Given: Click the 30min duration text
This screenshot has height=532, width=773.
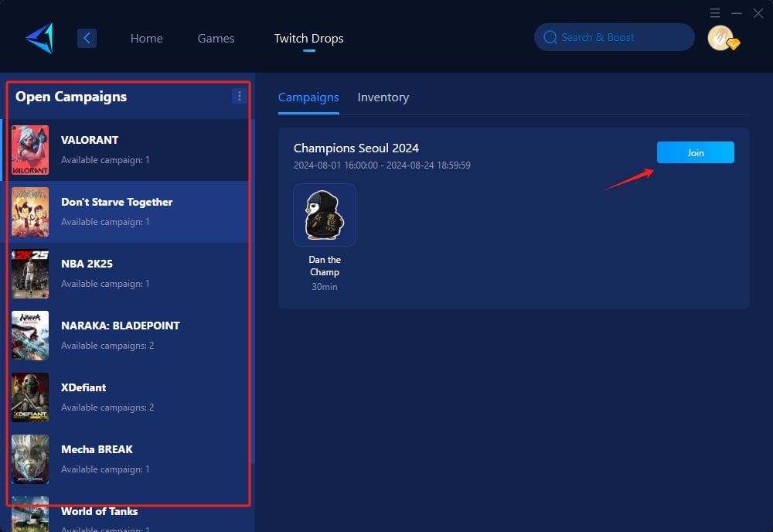Looking at the screenshot, I should click(x=325, y=286).
